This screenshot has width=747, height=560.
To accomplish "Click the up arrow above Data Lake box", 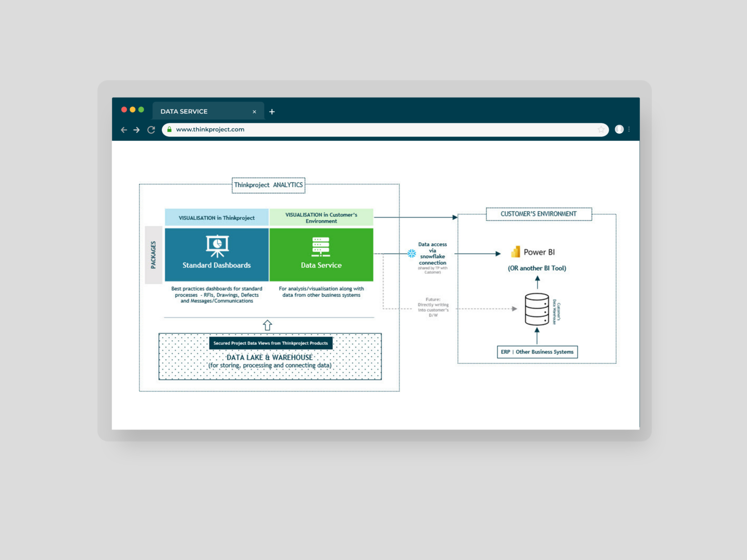I will click(267, 325).
